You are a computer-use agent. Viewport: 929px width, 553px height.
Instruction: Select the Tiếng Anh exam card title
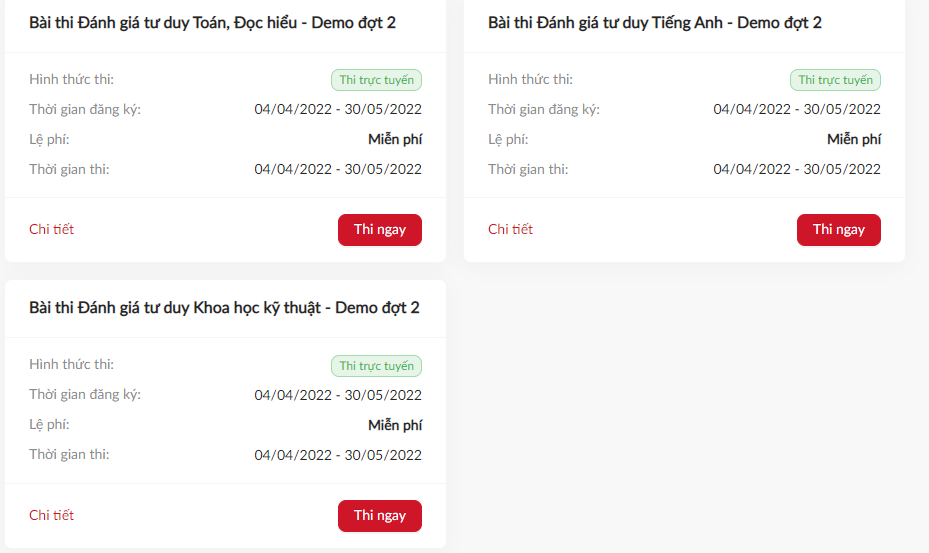(654, 22)
